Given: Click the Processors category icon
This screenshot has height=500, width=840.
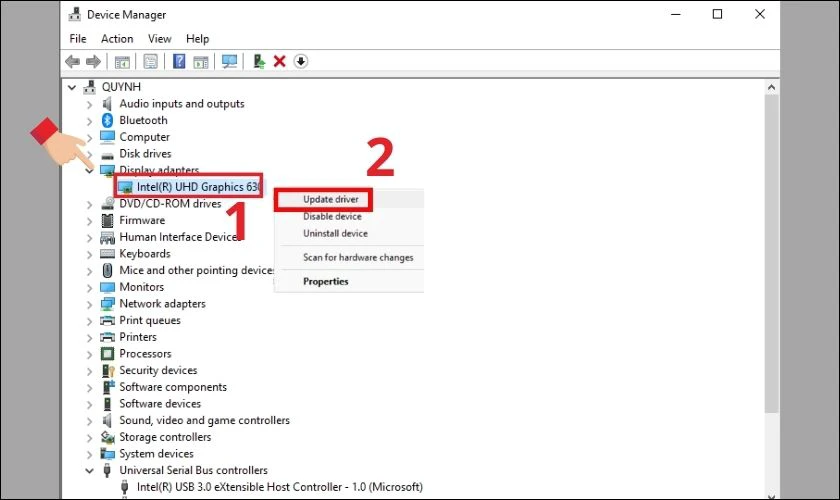Looking at the screenshot, I should [108, 354].
